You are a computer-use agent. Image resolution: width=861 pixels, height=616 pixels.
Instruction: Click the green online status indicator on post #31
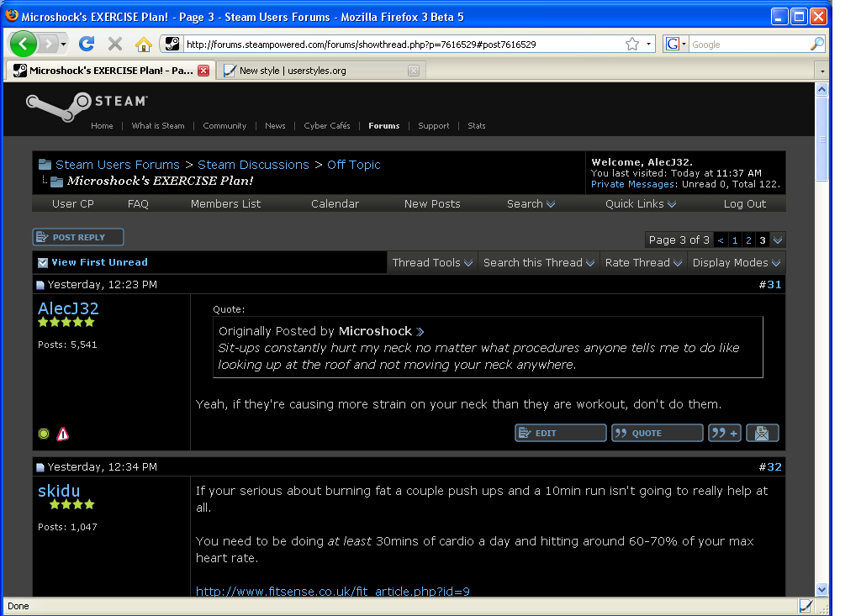[x=43, y=433]
